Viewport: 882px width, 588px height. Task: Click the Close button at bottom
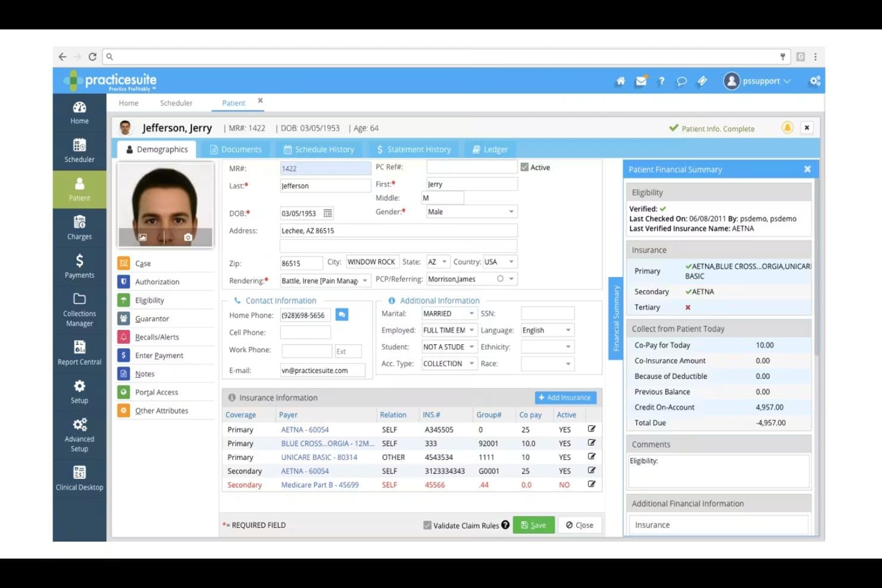point(579,525)
